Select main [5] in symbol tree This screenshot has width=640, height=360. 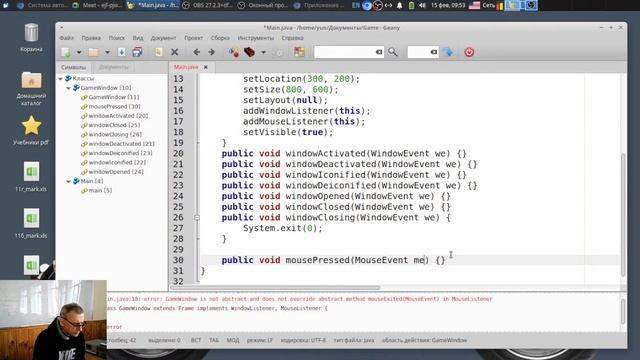pos(100,191)
